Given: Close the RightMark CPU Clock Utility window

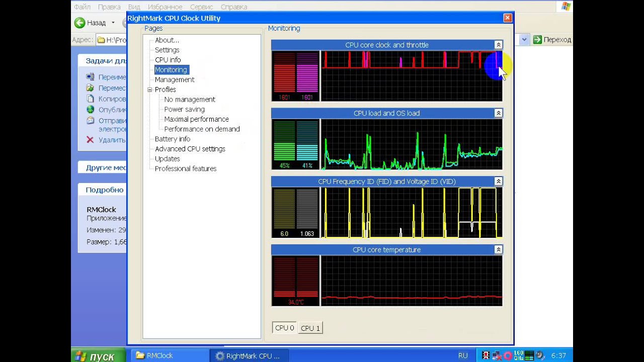Looking at the screenshot, I should point(508,18).
